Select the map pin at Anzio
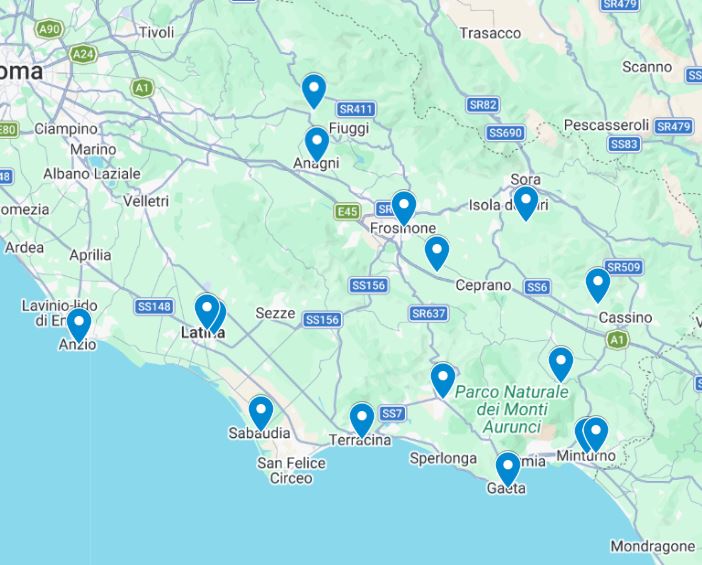The width and height of the screenshot is (702, 565). [x=79, y=325]
